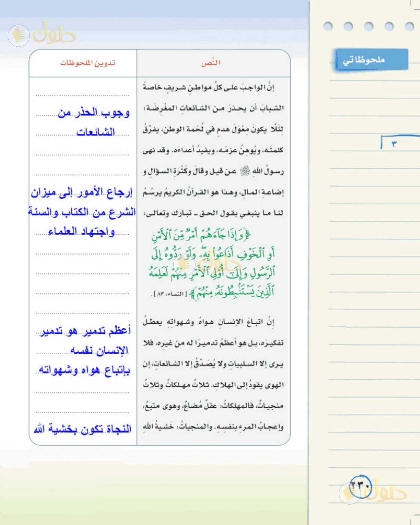Image resolution: width=420 pixels, height=525 pixels.
Task: Click the note 'واجتهاد العلماء'
Action: pos(81,232)
